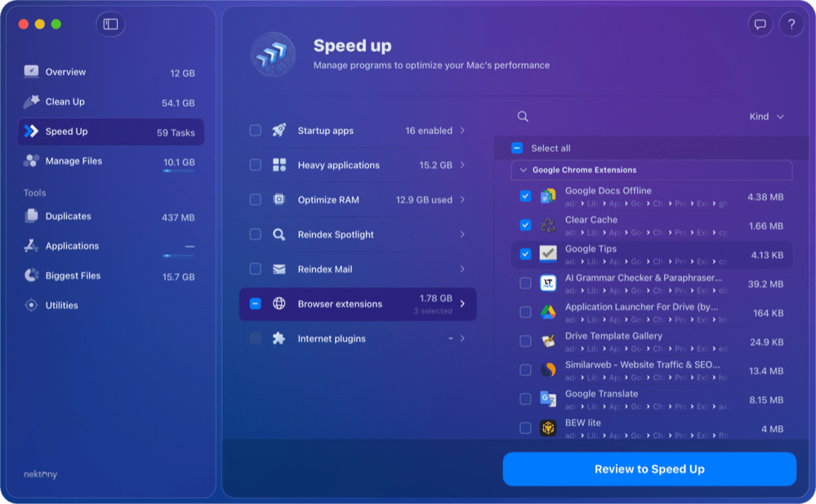Click the Speed Up arrows icon in sidebar
This screenshot has width=816, height=504.
(31, 132)
